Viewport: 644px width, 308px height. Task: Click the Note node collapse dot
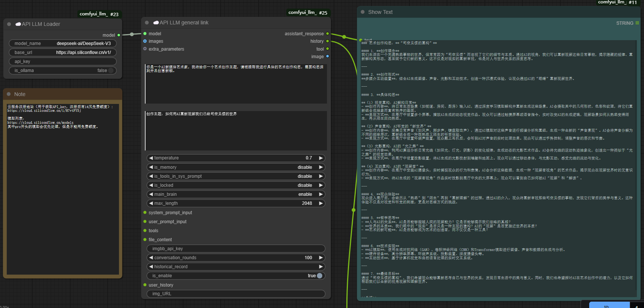click(x=9, y=94)
